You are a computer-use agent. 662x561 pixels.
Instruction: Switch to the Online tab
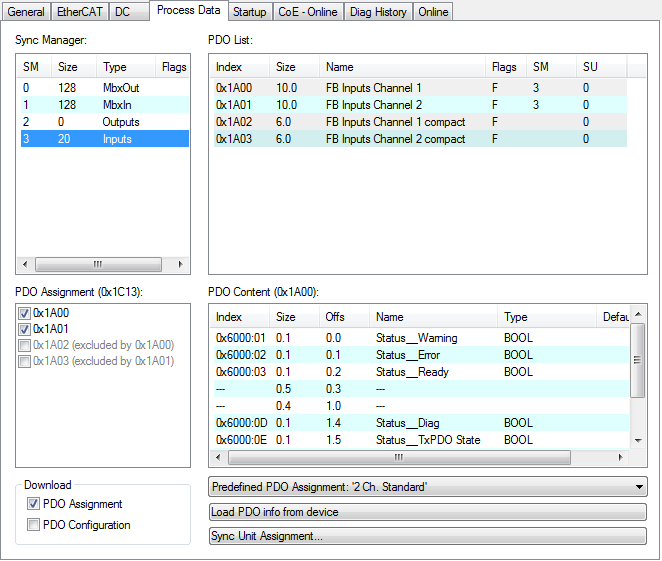point(433,12)
